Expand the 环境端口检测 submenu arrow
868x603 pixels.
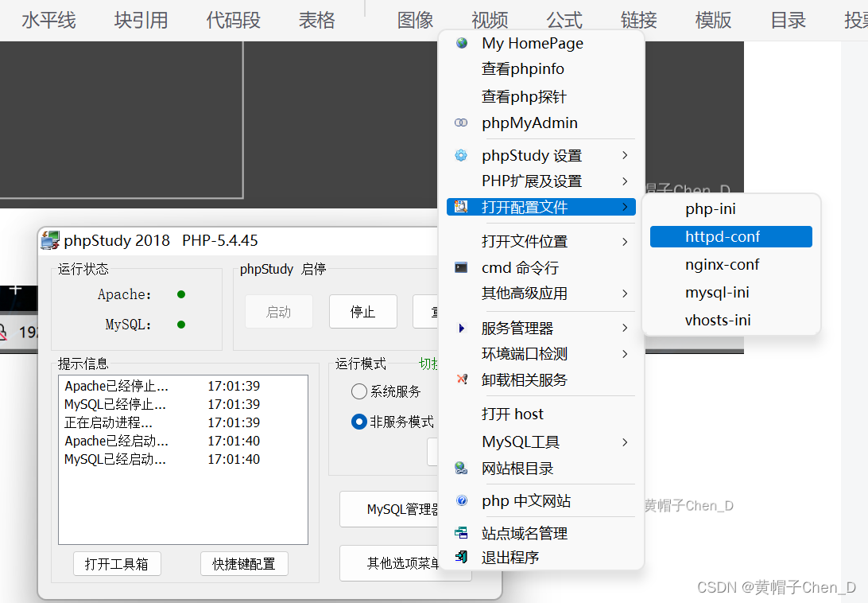pyautogui.click(x=625, y=353)
